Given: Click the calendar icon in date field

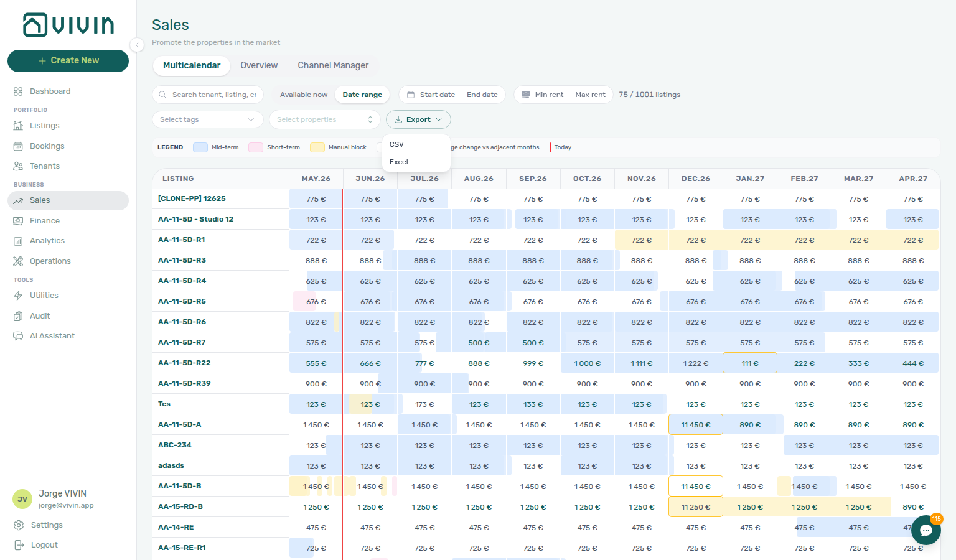Looking at the screenshot, I should [x=411, y=95].
